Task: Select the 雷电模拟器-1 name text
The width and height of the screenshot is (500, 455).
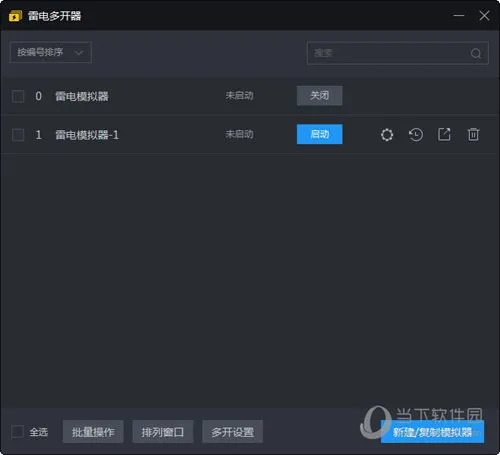Action: point(87,135)
